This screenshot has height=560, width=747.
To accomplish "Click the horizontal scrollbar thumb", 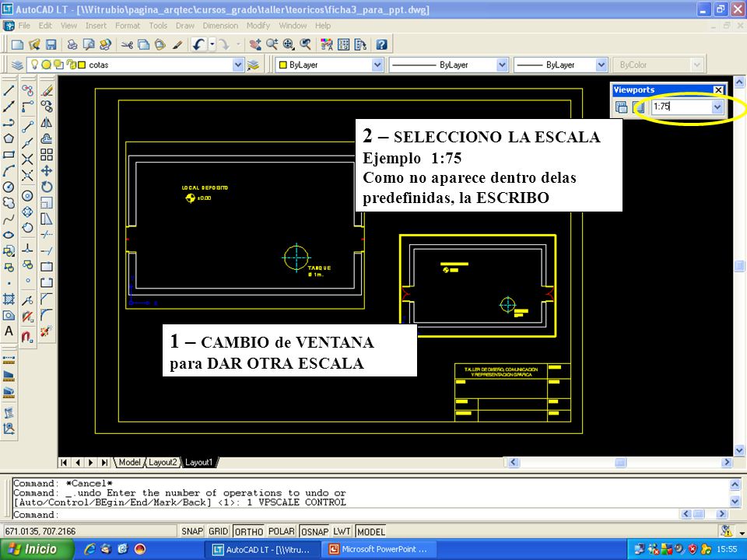I will [620, 462].
